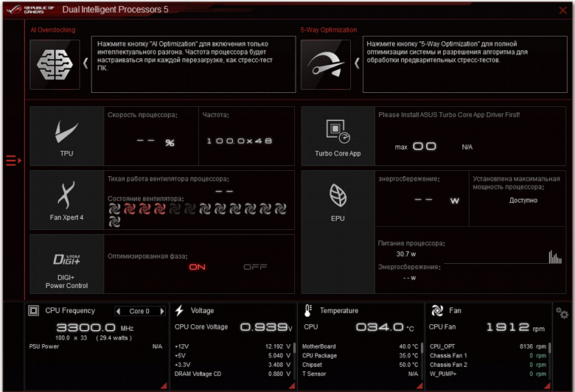Select the DRAM Voltage CD row

click(x=232, y=374)
